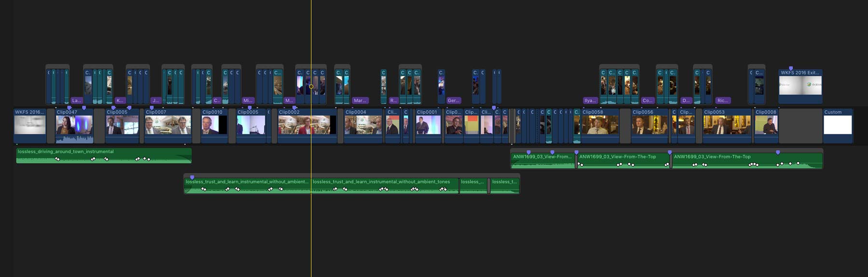Select the purple 'J...' title clip

point(155,101)
